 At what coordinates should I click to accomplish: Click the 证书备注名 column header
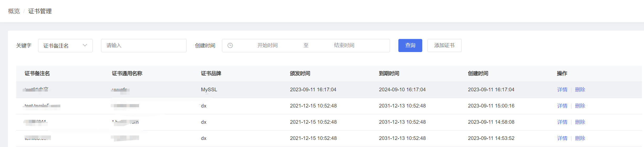[37, 73]
